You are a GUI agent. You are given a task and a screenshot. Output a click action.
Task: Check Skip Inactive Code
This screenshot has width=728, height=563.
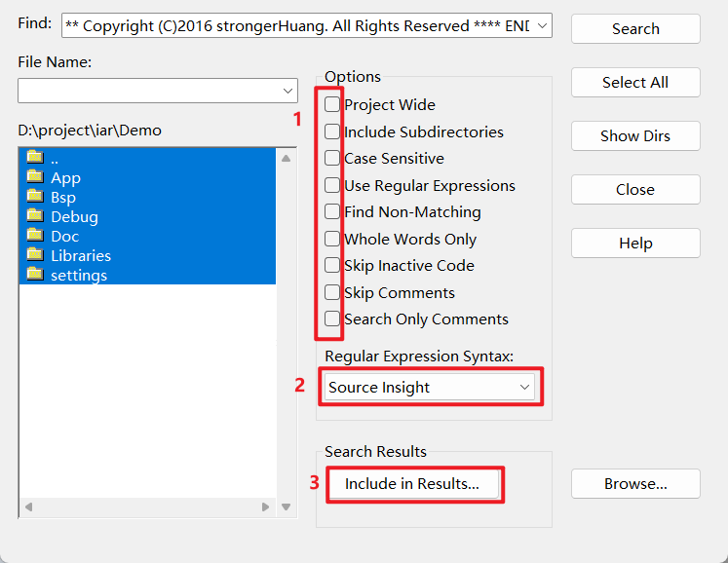point(332,265)
